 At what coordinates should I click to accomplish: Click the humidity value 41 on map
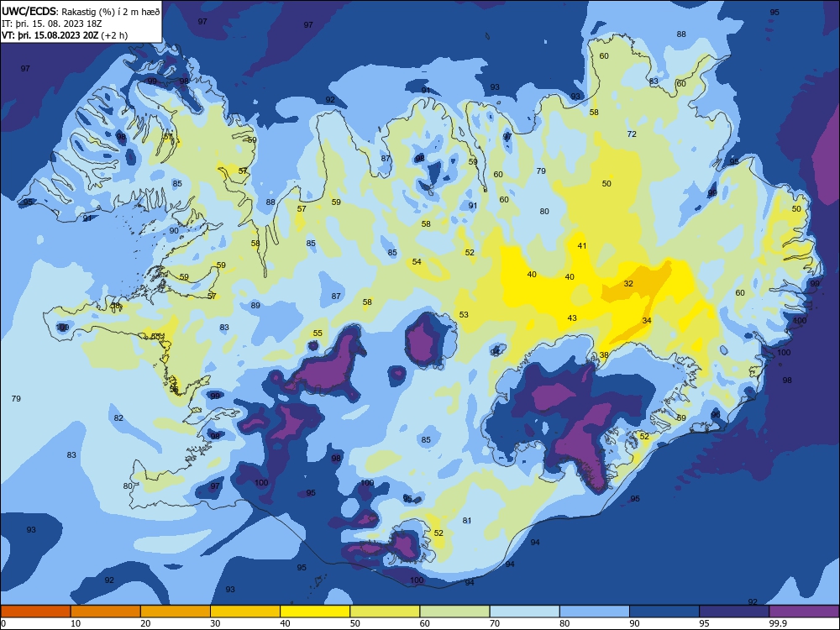(x=582, y=246)
